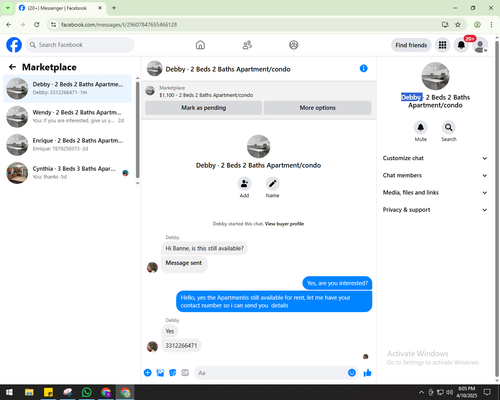The image size is (500, 400).
Task: Show hidden system tray icons
Action: (421, 392)
